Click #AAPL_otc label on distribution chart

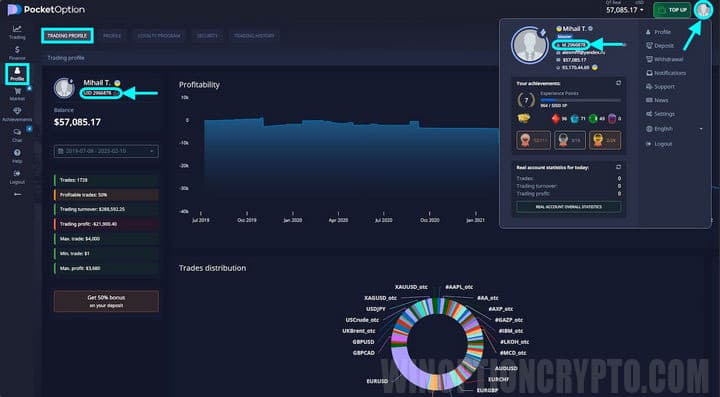(x=459, y=287)
